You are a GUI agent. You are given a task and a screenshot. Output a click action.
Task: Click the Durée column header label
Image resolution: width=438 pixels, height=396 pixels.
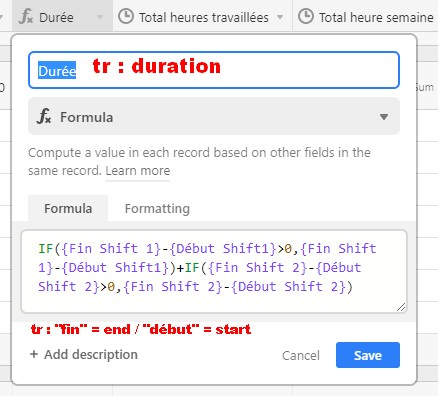pyautogui.click(x=56, y=17)
